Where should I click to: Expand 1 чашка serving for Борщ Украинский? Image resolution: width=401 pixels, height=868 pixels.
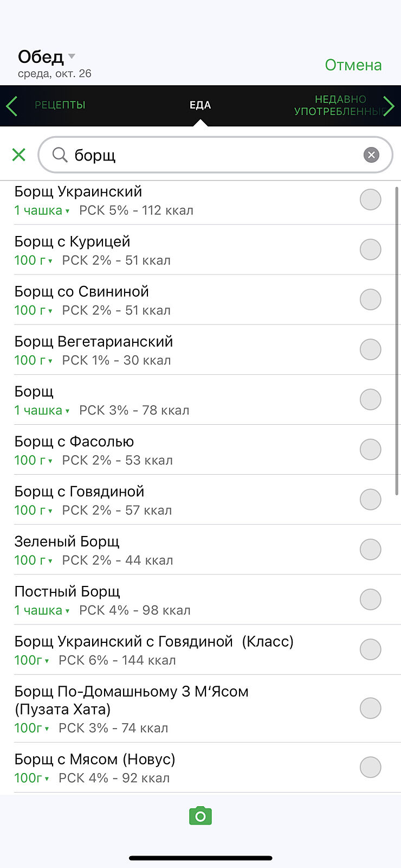[42, 210]
